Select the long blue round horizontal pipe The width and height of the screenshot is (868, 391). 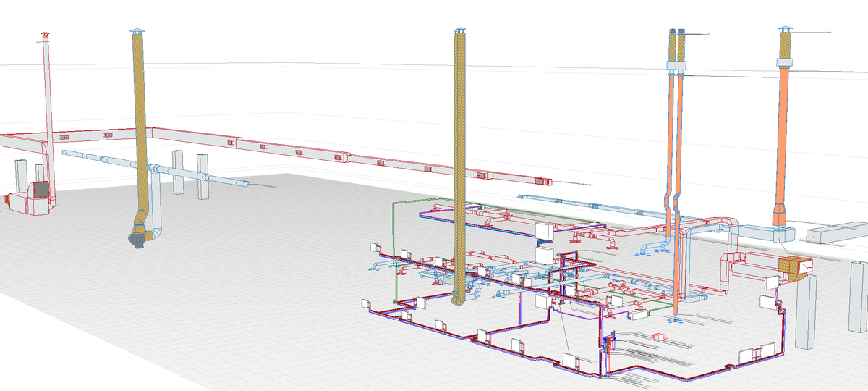click(x=154, y=168)
